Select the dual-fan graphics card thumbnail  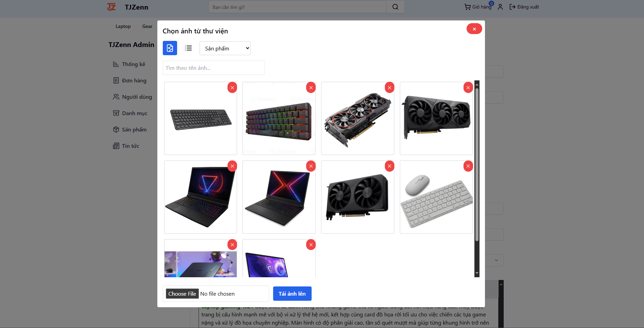358,197
